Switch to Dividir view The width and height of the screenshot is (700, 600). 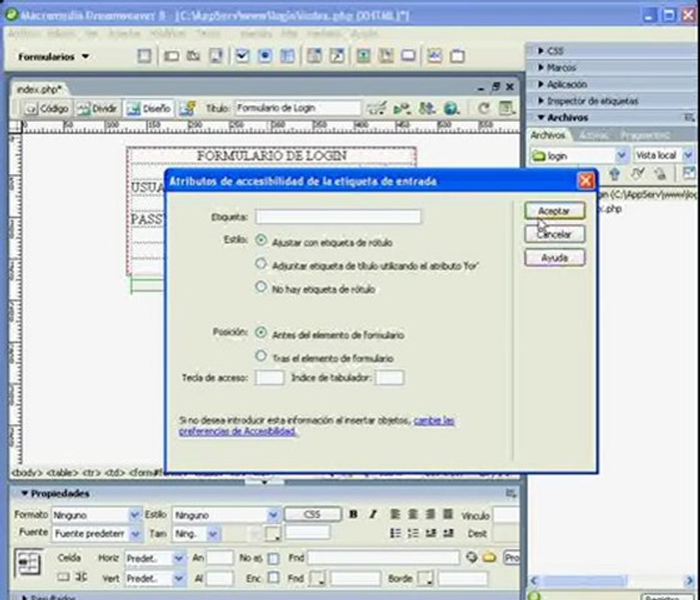coord(97,108)
